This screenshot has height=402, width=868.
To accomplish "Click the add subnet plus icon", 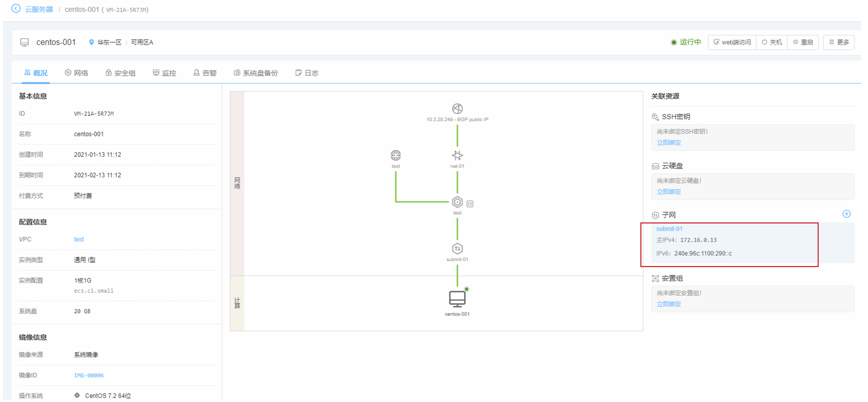I will coord(846,214).
